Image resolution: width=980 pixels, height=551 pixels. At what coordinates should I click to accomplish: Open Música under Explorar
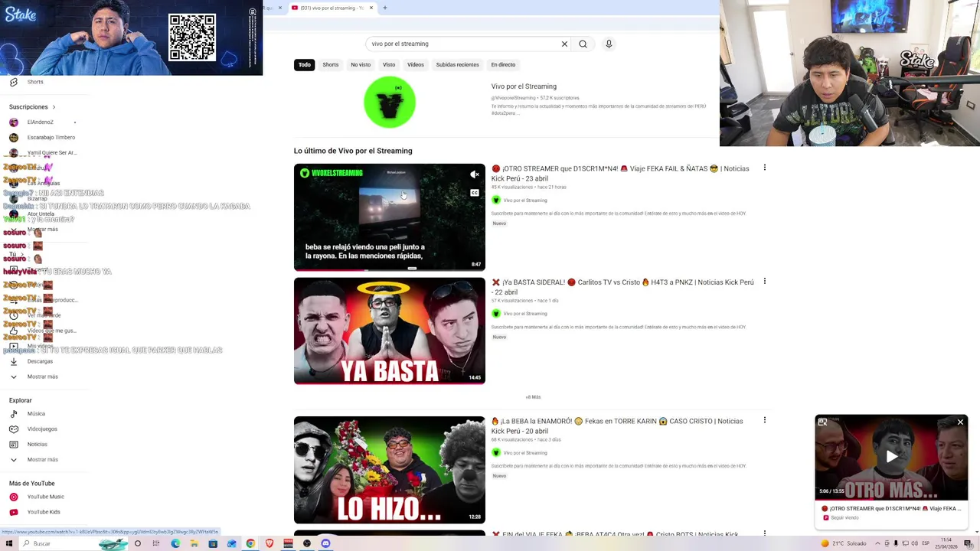(x=36, y=414)
